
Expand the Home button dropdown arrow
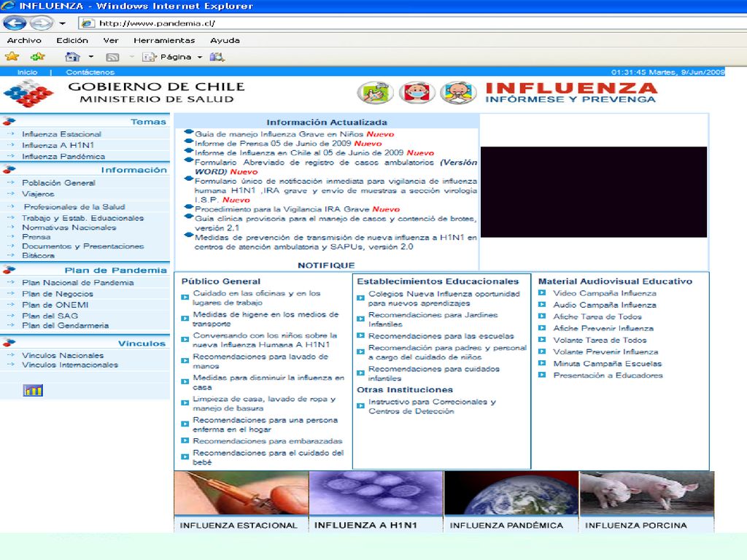[91, 57]
